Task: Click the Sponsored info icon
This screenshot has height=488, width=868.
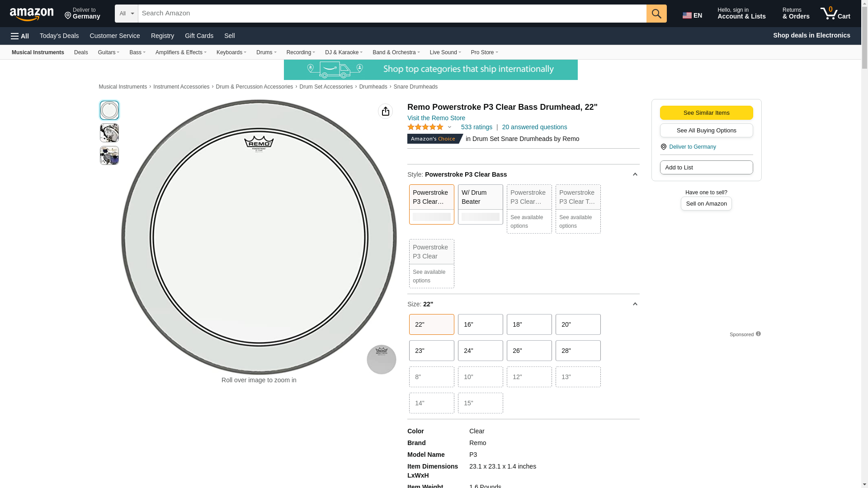Action: pyautogui.click(x=758, y=334)
